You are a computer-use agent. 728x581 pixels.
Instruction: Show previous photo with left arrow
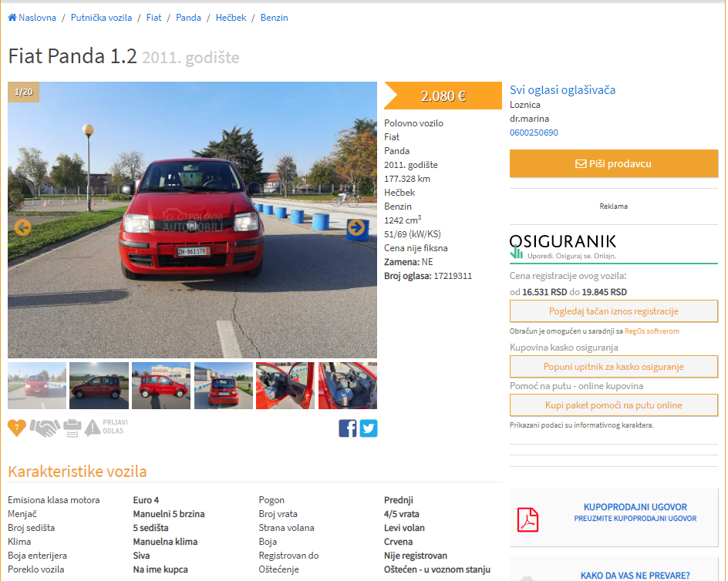point(23,227)
